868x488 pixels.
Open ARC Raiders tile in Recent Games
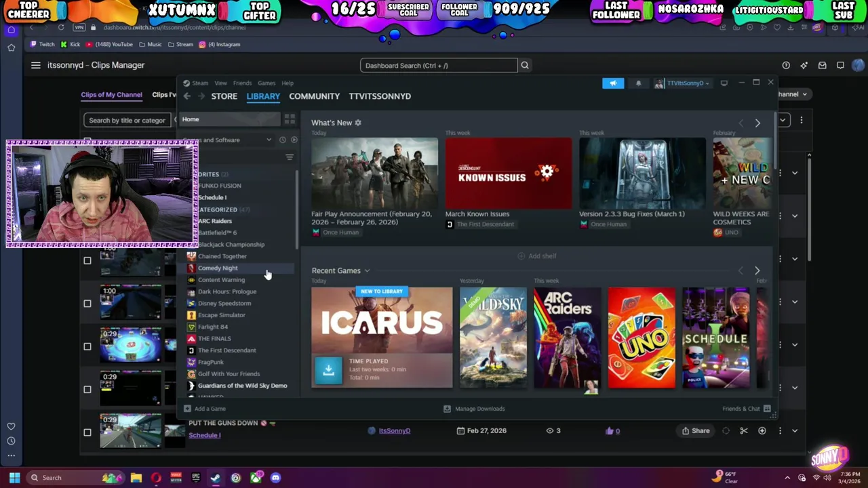pos(567,338)
